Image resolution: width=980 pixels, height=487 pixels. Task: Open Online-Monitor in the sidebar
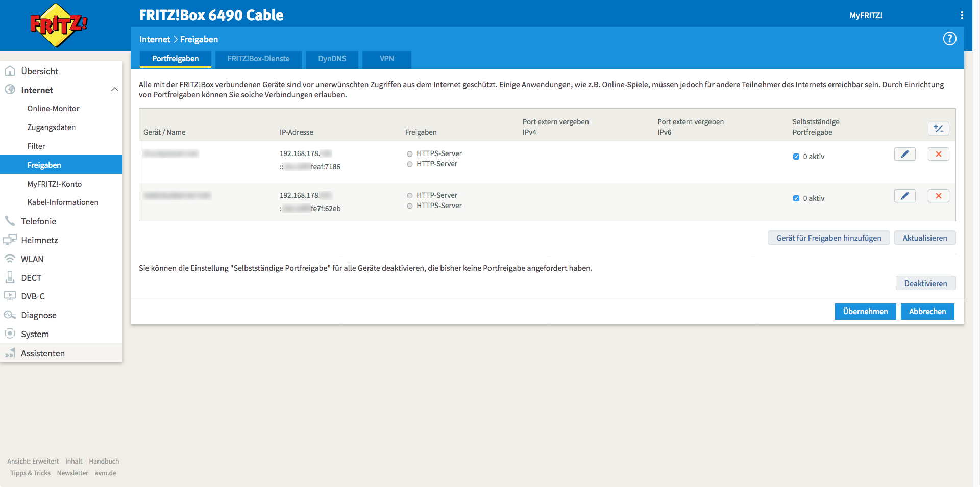pyautogui.click(x=53, y=109)
